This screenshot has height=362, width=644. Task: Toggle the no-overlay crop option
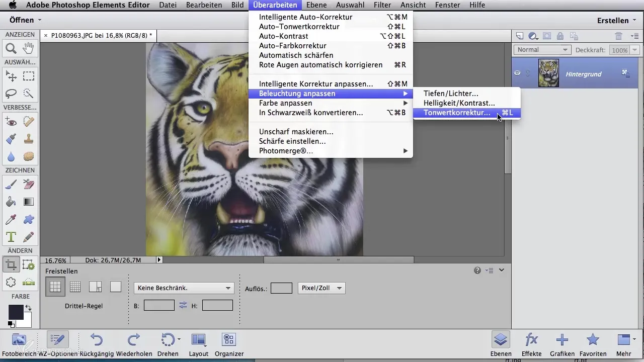click(x=116, y=287)
